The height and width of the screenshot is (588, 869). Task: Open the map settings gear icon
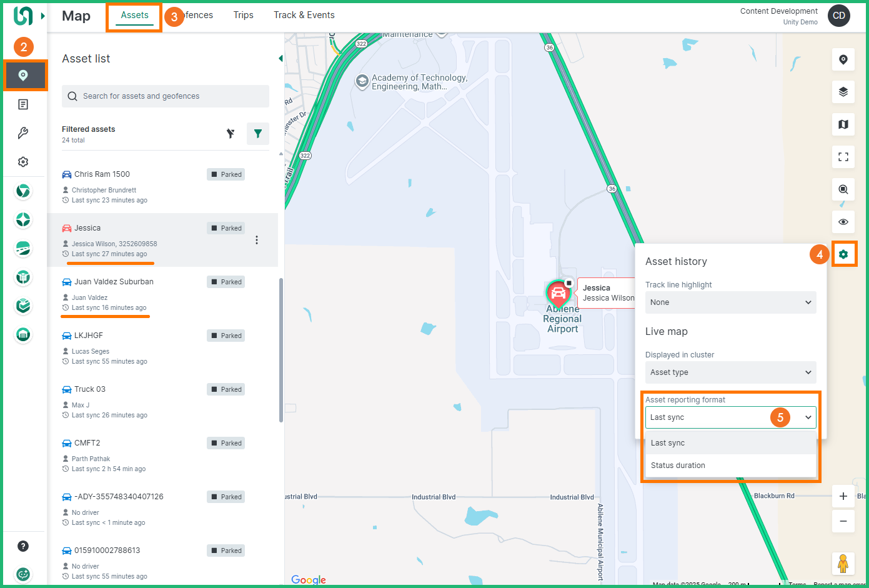pos(843,254)
